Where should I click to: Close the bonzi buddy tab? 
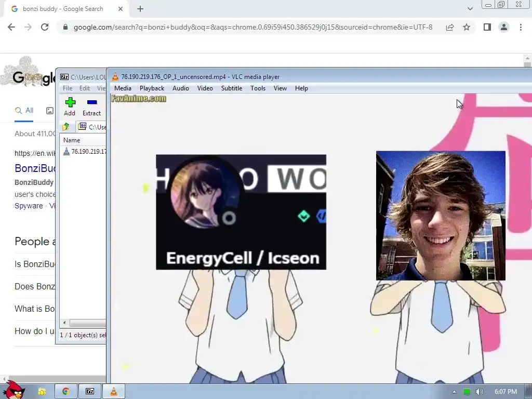pos(121,9)
